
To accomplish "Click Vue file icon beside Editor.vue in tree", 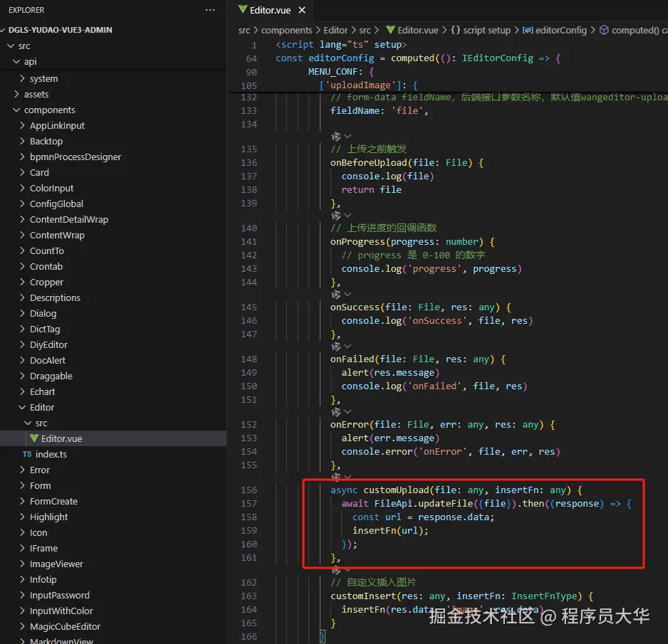I will click(34, 438).
